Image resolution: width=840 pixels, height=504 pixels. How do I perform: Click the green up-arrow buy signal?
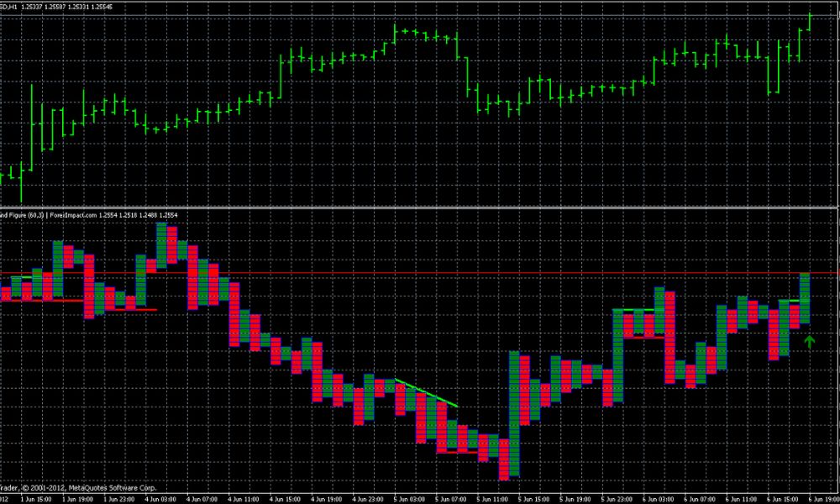coord(810,341)
